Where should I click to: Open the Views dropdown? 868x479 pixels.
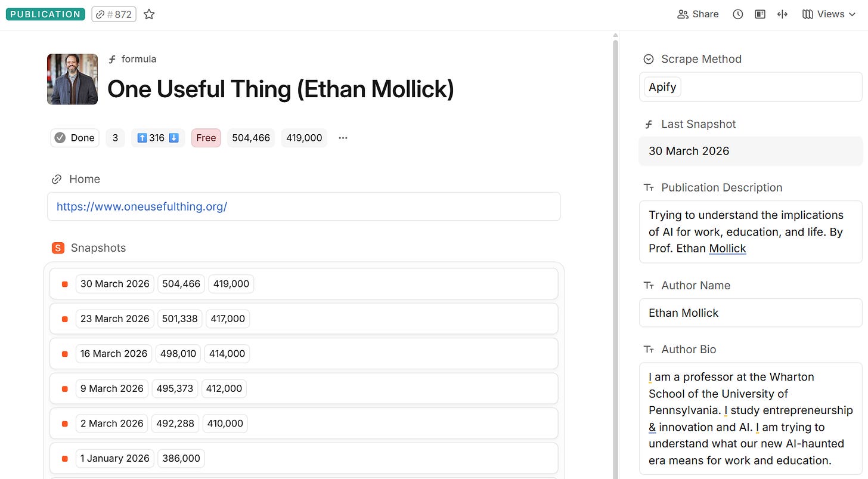829,14
